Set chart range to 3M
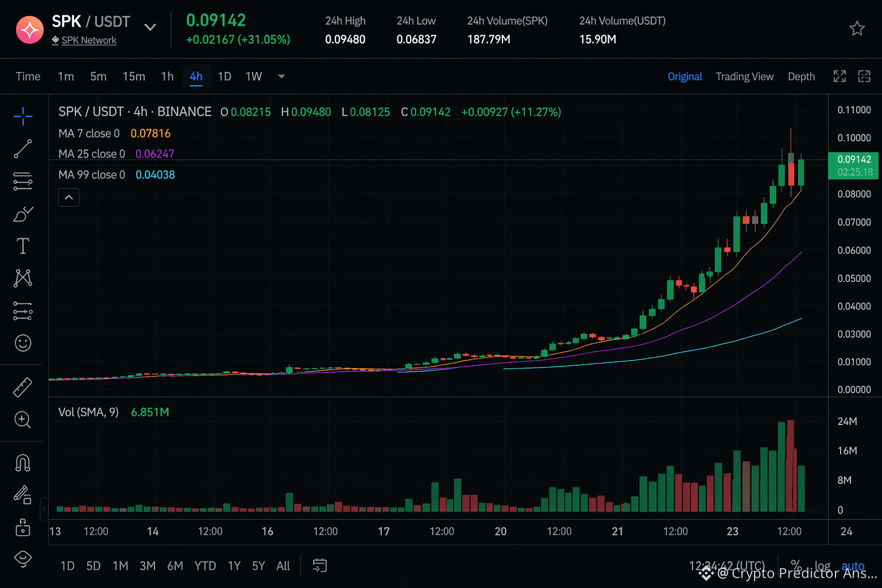 (x=148, y=566)
